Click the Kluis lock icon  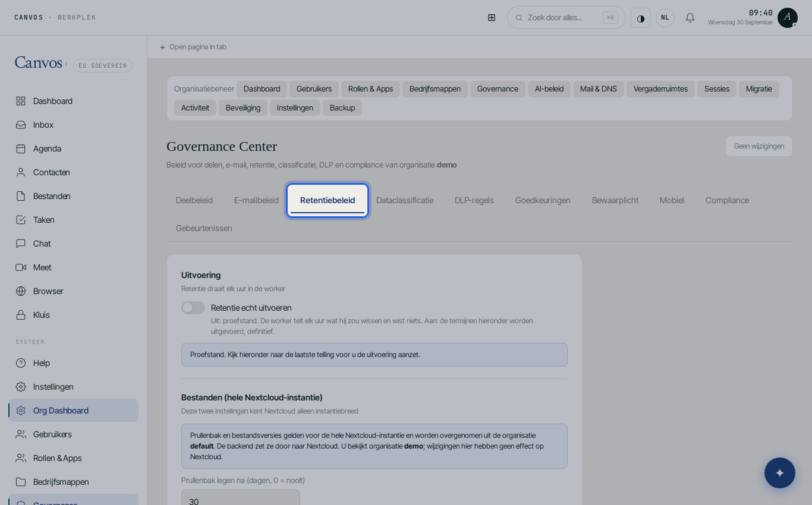(x=21, y=315)
